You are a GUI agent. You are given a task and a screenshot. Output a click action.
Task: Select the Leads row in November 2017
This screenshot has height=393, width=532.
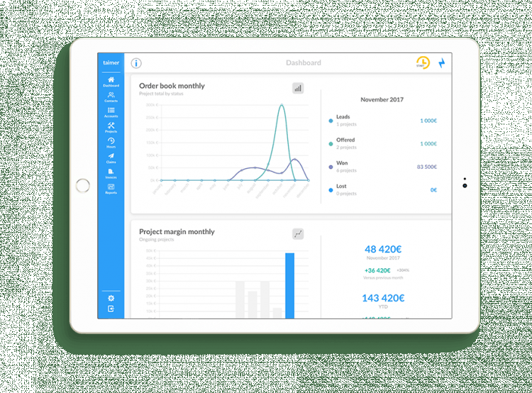point(383,121)
